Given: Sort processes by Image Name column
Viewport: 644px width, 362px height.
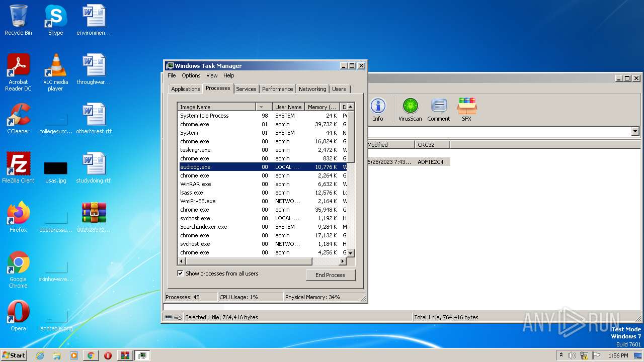Looking at the screenshot, I should (217, 107).
